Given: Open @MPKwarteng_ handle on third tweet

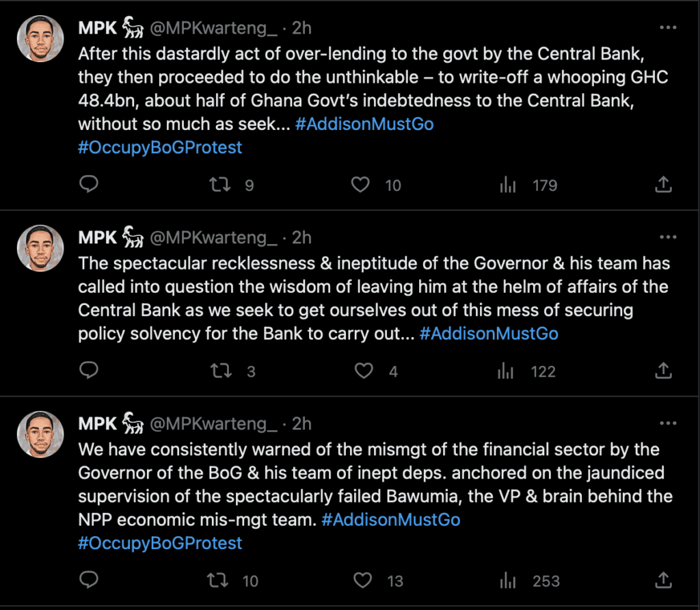Looking at the screenshot, I should 213,424.
